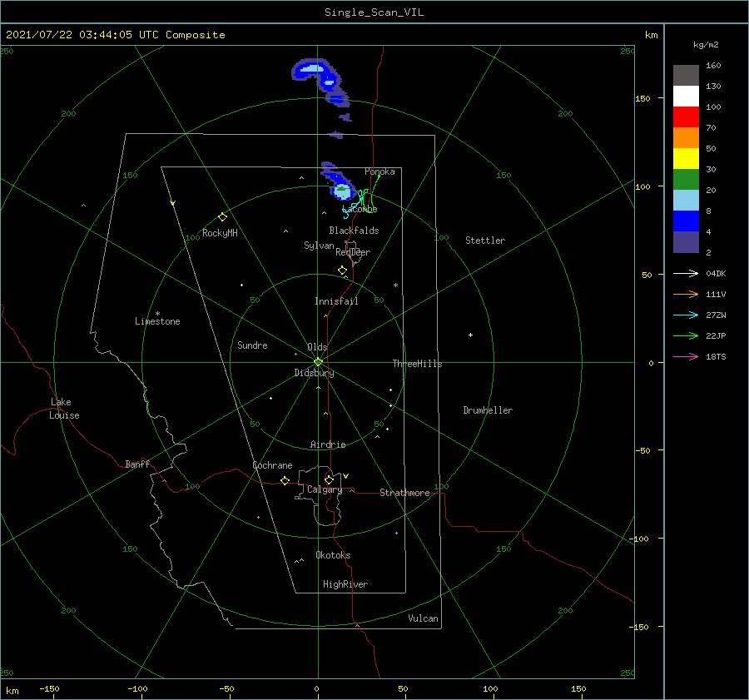Click the Okotoks label
Image resolution: width=749 pixels, height=700 pixels.
(x=333, y=555)
